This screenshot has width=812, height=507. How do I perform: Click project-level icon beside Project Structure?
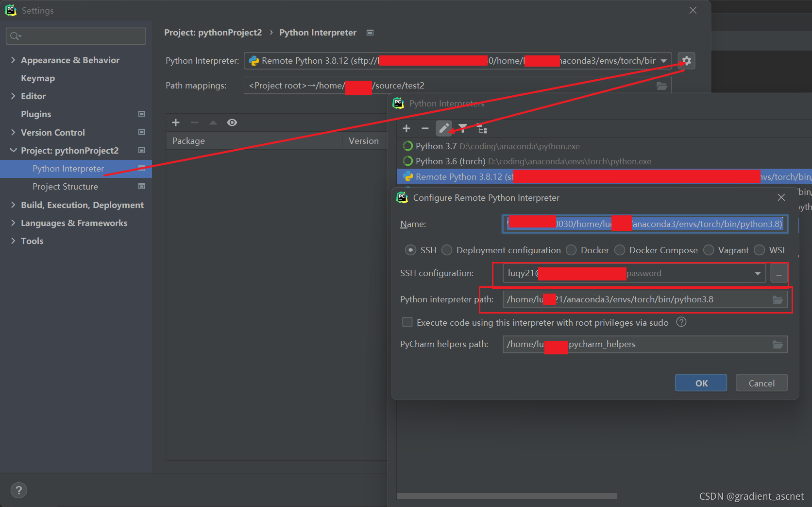[142, 186]
